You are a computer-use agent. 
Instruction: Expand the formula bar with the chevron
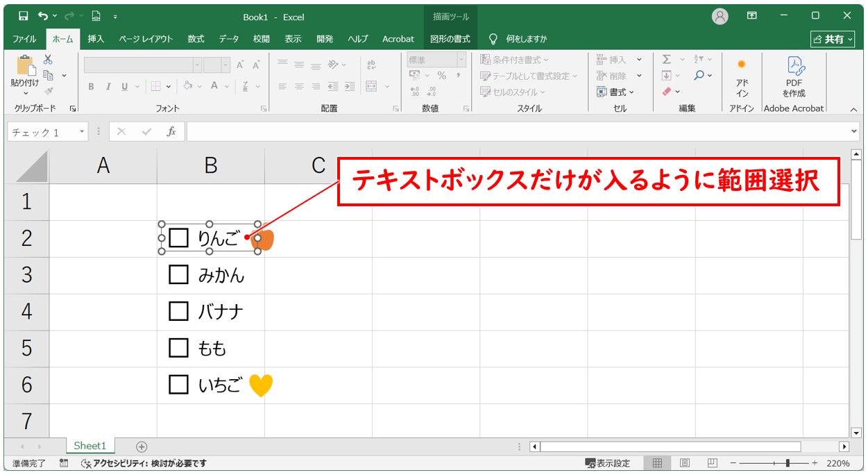(854, 131)
